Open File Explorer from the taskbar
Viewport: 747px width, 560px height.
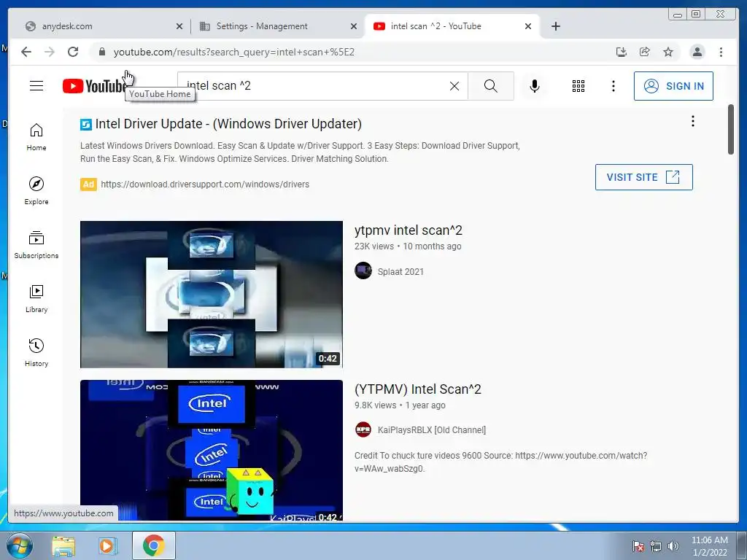click(x=63, y=545)
